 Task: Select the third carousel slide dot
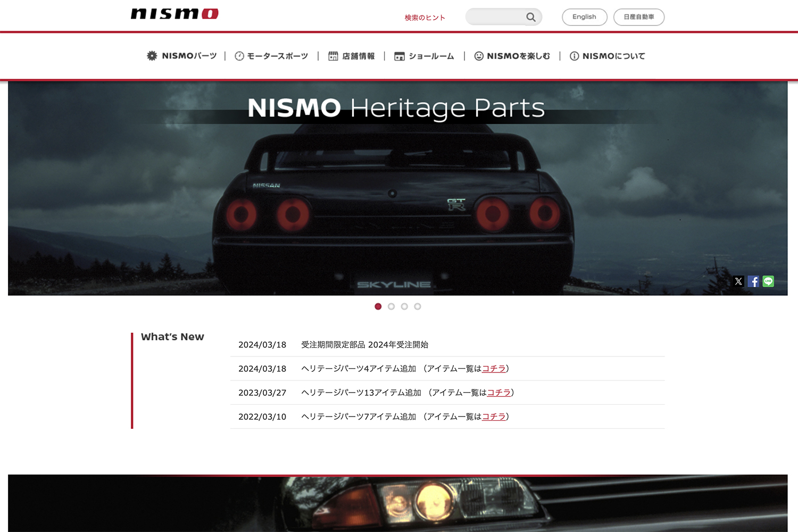(x=404, y=306)
